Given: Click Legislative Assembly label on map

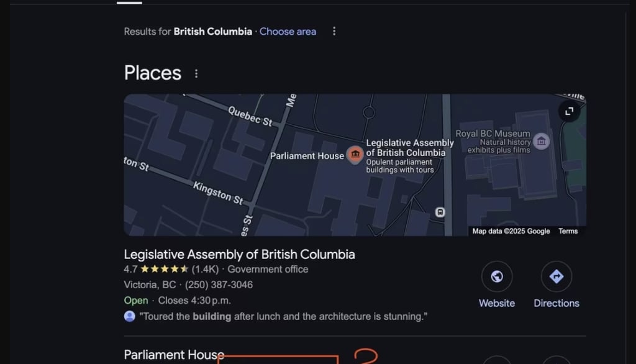Looking at the screenshot, I should click(x=410, y=148).
